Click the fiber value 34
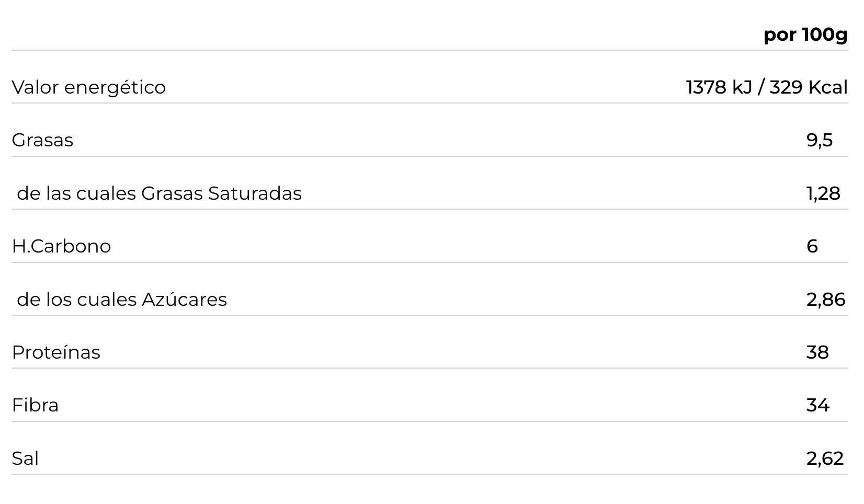This screenshot has height=504, width=864. [817, 405]
